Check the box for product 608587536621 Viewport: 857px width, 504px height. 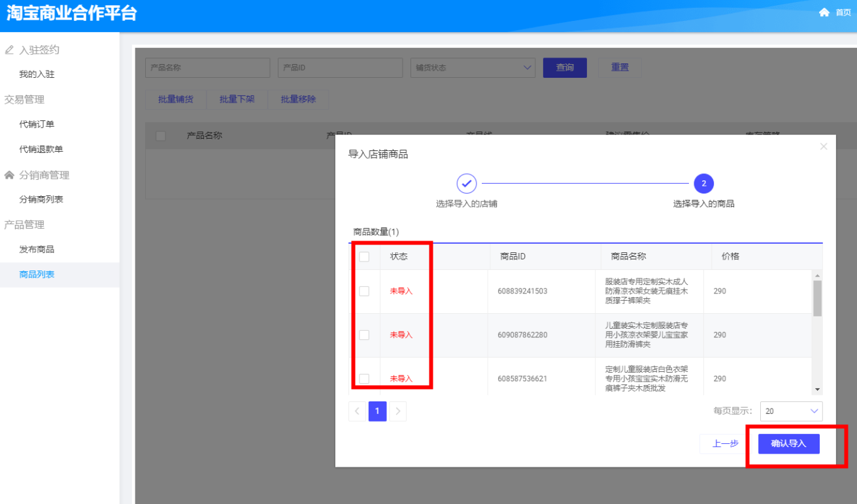click(x=364, y=378)
